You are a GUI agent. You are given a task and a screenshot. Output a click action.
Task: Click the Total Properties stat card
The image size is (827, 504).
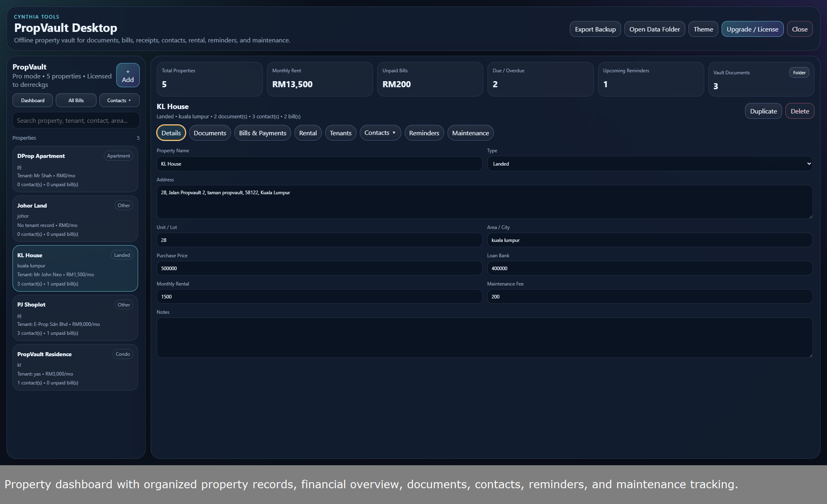[210, 79]
